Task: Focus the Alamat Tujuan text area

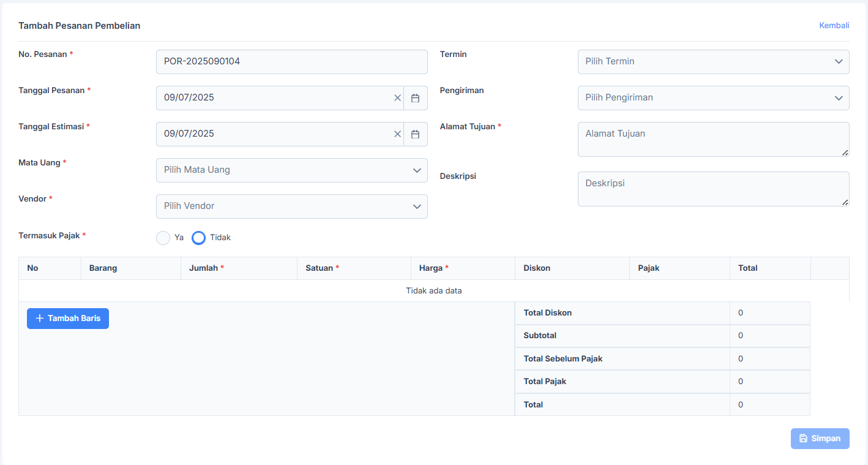Action: coord(713,139)
